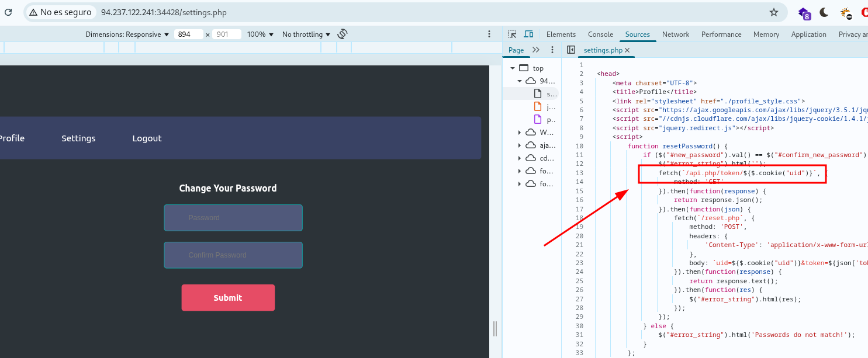
Task: Reload the page with the refresh icon
Action: pos(8,12)
